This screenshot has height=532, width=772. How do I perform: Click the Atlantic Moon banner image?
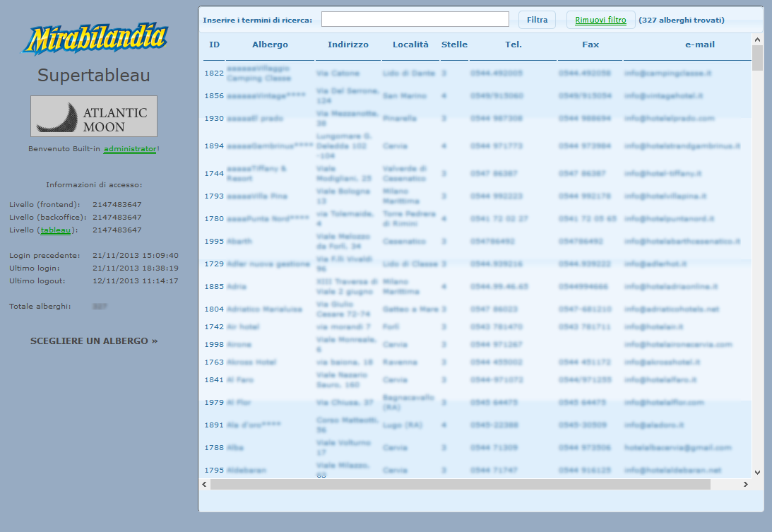pos(94,117)
